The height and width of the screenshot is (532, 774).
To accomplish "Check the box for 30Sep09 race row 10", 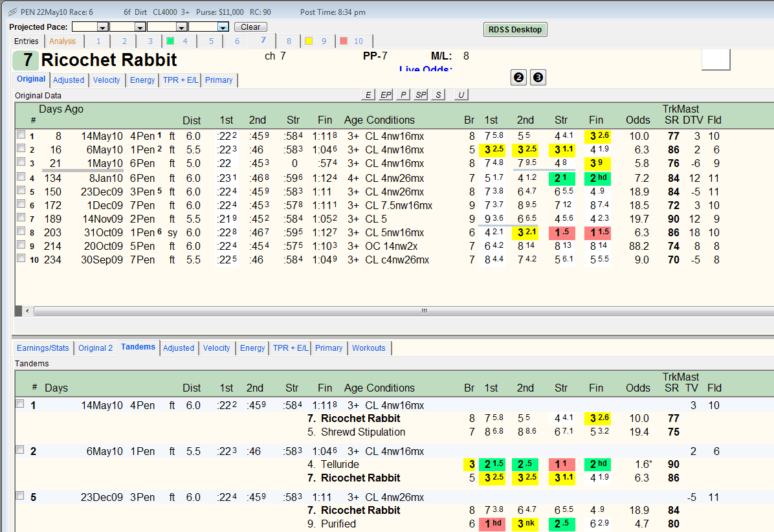I will click(21, 258).
